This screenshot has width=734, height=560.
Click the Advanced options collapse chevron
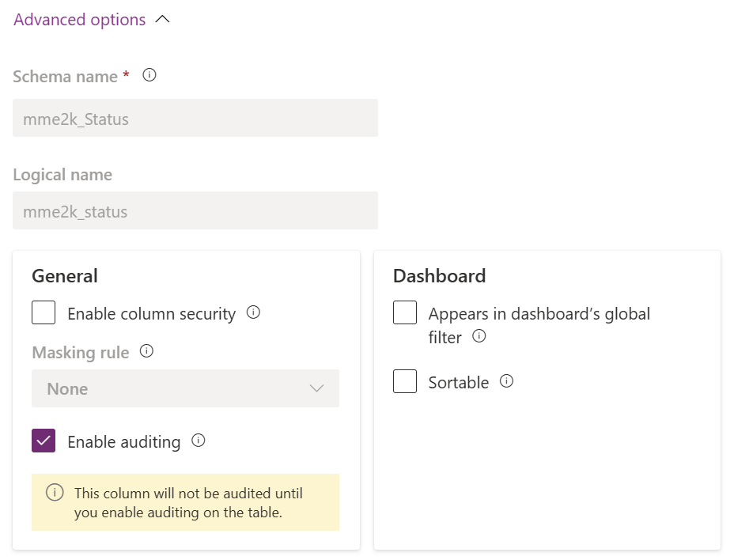tap(162, 19)
